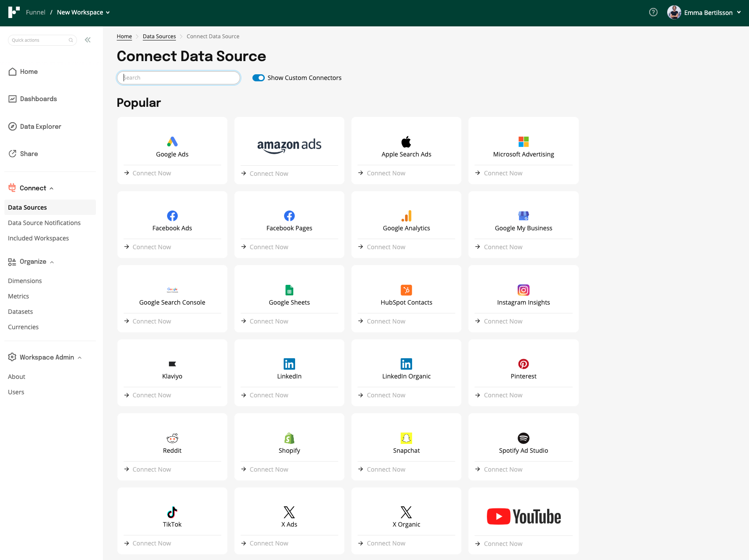The image size is (749, 560).
Task: Click the Shopify bag logo
Action: [289, 438]
